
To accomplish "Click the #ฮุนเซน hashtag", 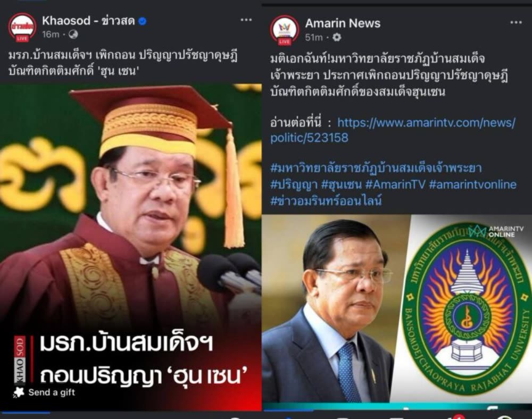I will tap(342, 185).
